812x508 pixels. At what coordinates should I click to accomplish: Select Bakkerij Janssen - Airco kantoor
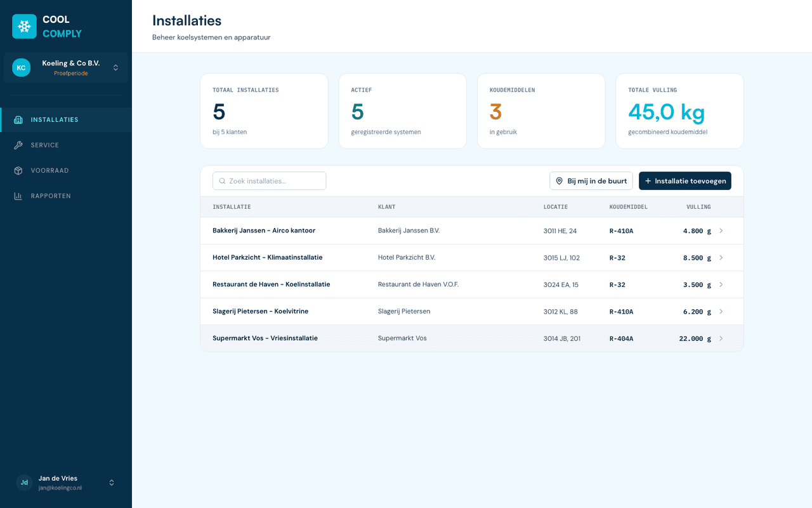pyautogui.click(x=264, y=231)
